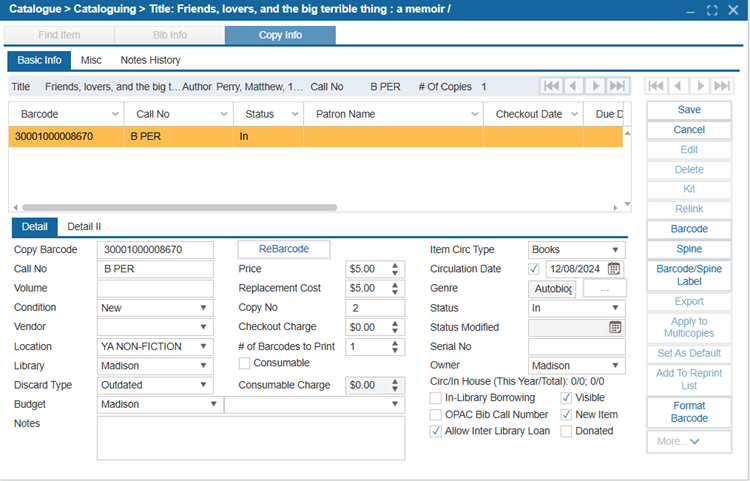Click into the Notes text area
The image size is (750, 481).
251,438
